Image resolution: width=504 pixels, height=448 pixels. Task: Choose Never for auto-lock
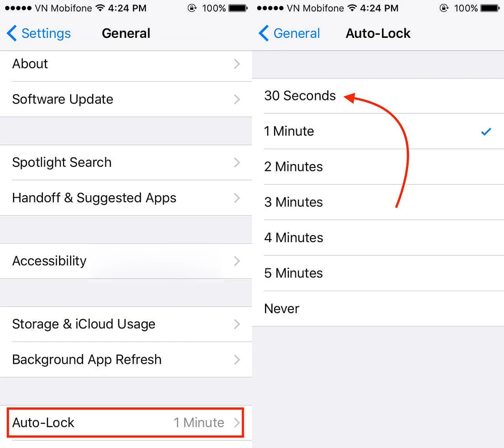pos(378,309)
